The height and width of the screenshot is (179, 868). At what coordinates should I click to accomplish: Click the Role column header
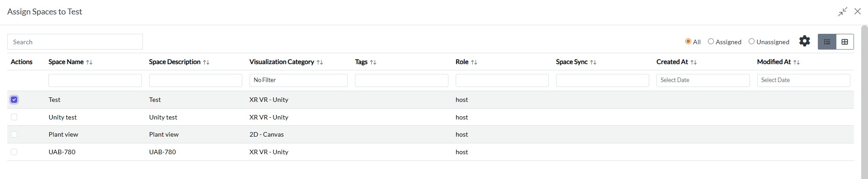click(x=462, y=62)
